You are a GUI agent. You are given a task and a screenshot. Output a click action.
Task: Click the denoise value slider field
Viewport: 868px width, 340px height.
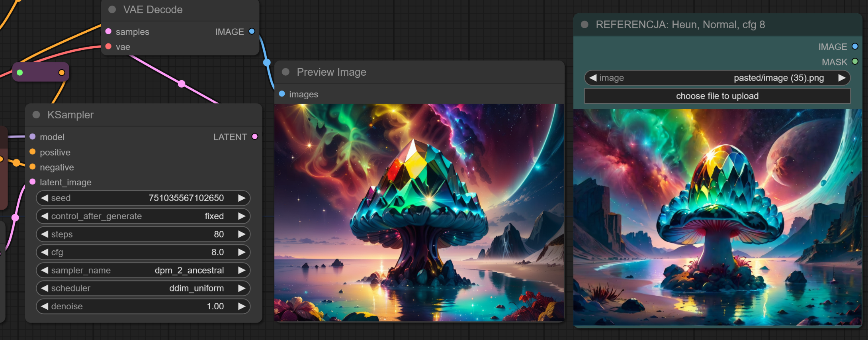click(x=143, y=306)
